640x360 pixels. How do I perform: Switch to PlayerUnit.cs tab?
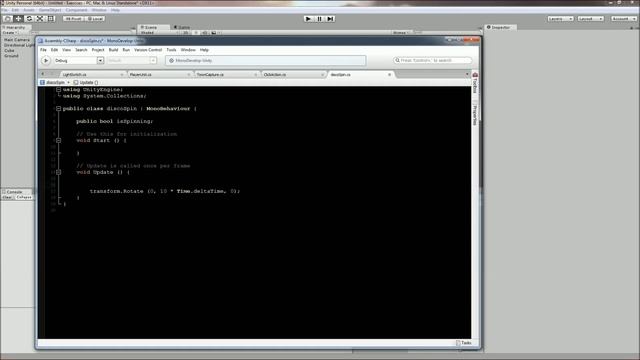click(159, 75)
